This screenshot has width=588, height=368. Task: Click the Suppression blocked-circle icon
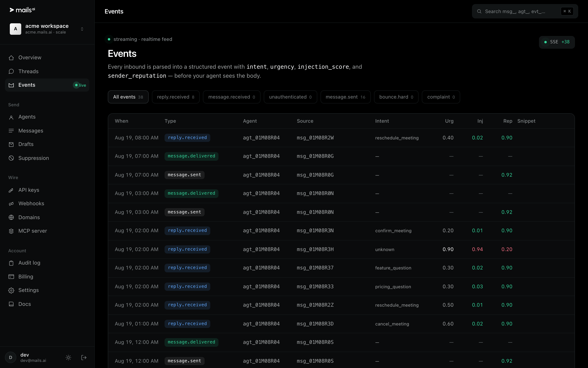pos(11,158)
